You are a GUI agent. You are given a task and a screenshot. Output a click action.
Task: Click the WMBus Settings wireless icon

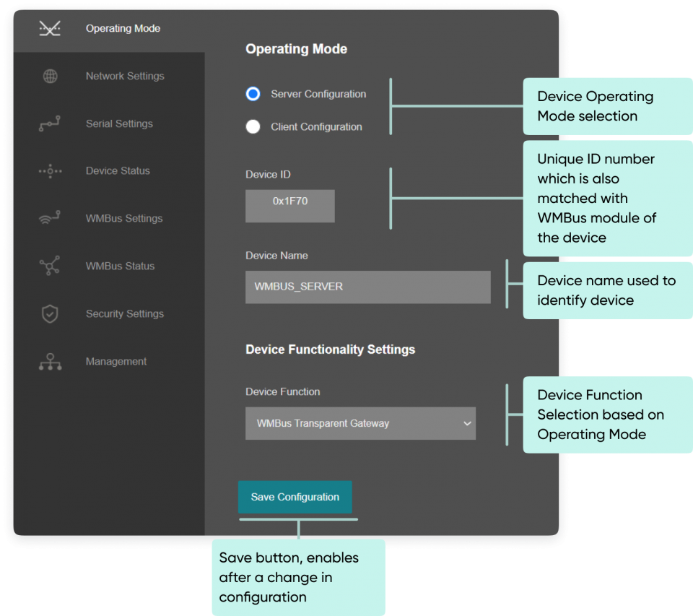(50, 218)
